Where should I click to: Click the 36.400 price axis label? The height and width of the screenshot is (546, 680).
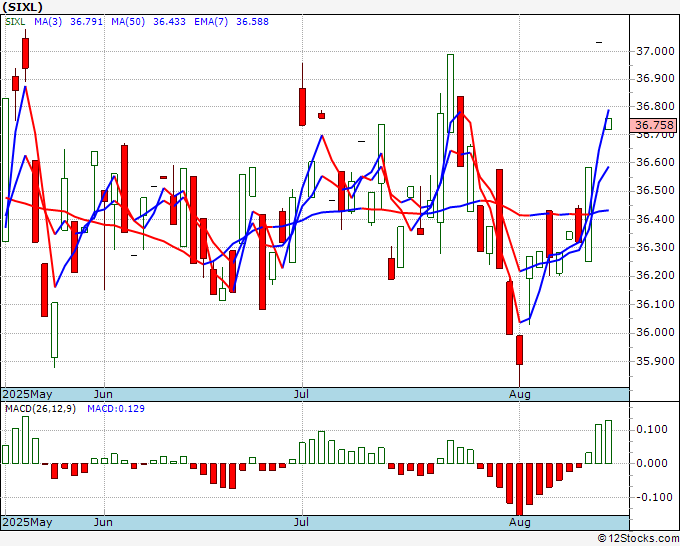point(655,219)
